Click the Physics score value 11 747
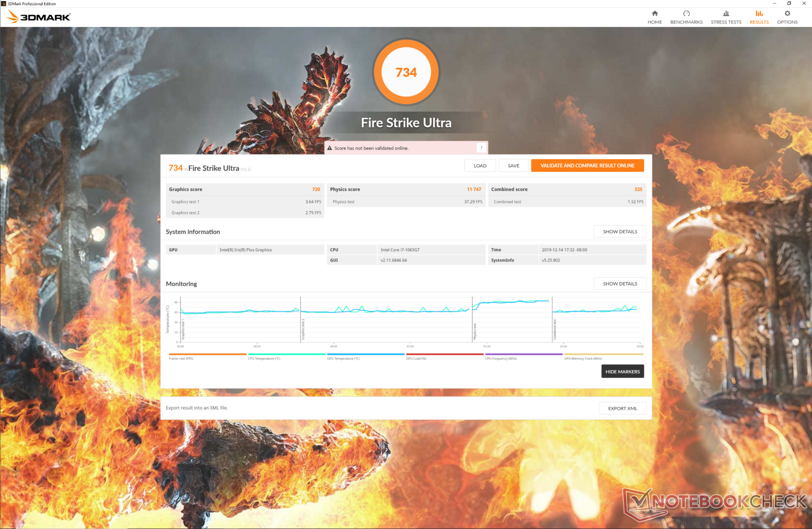812x529 pixels. click(474, 190)
